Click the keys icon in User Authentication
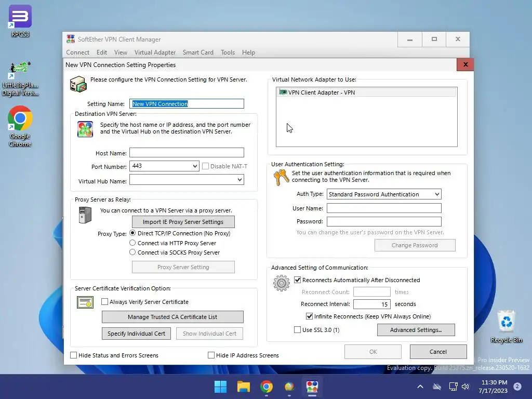Viewport: 532px width, 399px height. point(281,178)
